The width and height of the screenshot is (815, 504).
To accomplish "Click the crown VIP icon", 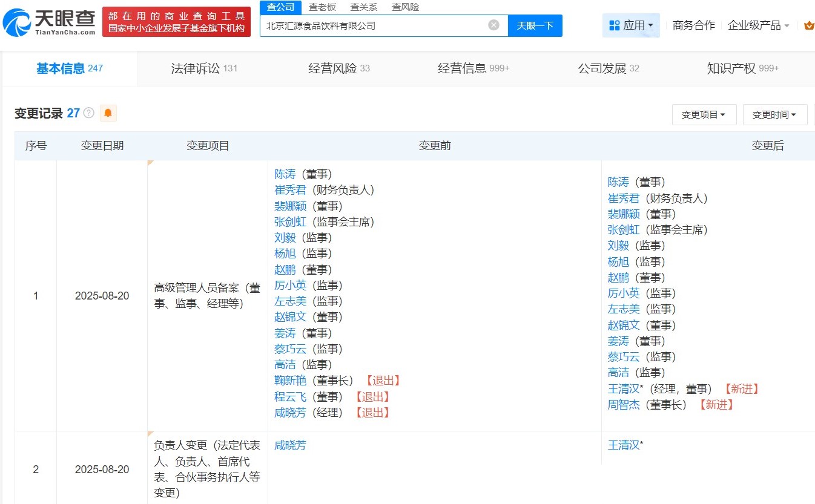I will [x=809, y=25].
